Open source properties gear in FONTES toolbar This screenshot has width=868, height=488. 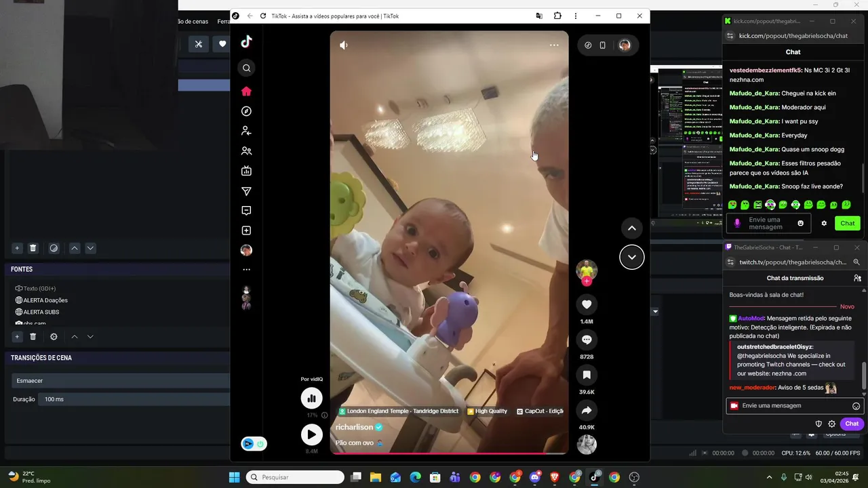pyautogui.click(x=54, y=337)
